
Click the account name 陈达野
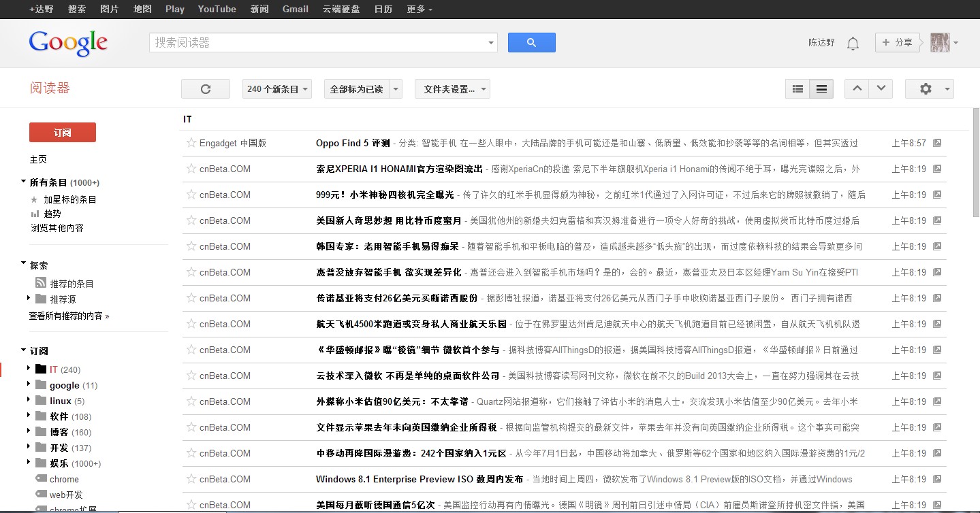pyautogui.click(x=821, y=42)
